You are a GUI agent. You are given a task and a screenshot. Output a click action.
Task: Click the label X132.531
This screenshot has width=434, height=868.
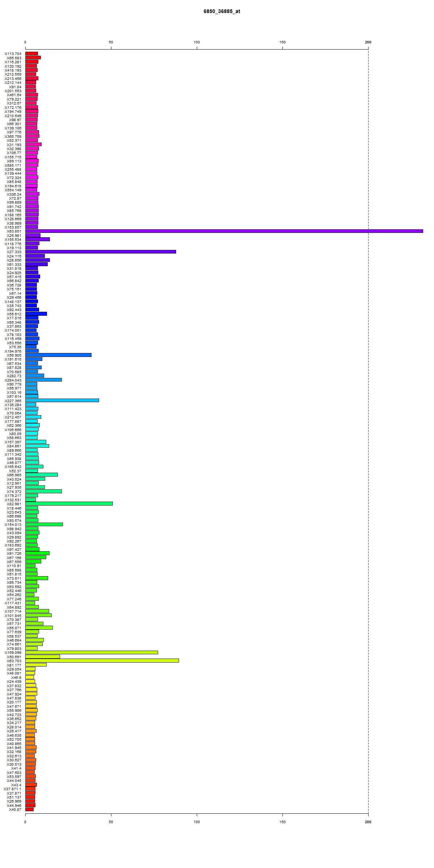[x=13, y=500]
